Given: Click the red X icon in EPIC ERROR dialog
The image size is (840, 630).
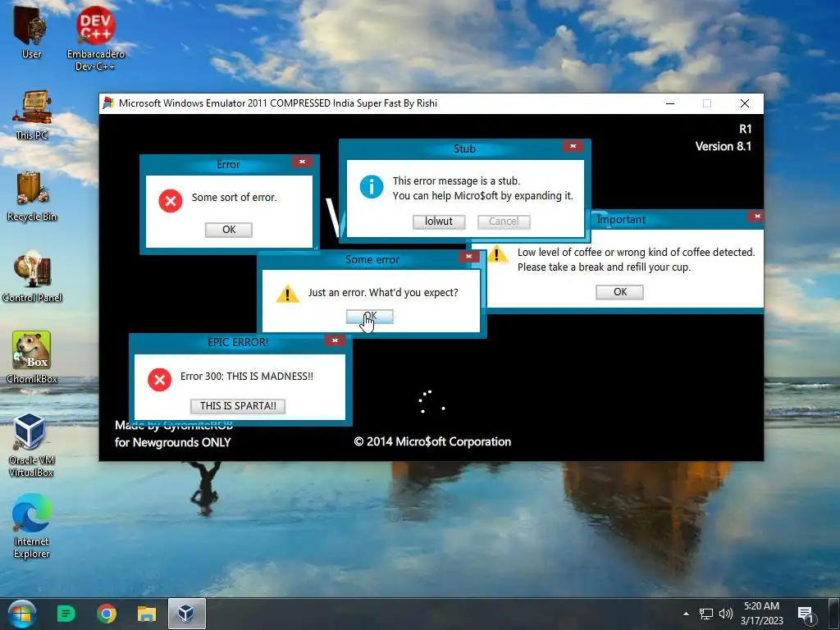Looking at the screenshot, I should (160, 380).
